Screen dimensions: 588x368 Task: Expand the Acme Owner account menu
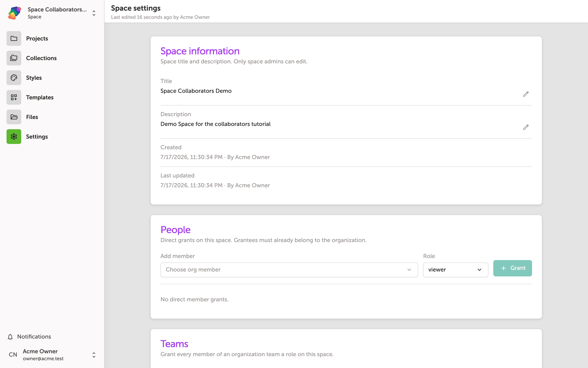click(x=94, y=355)
